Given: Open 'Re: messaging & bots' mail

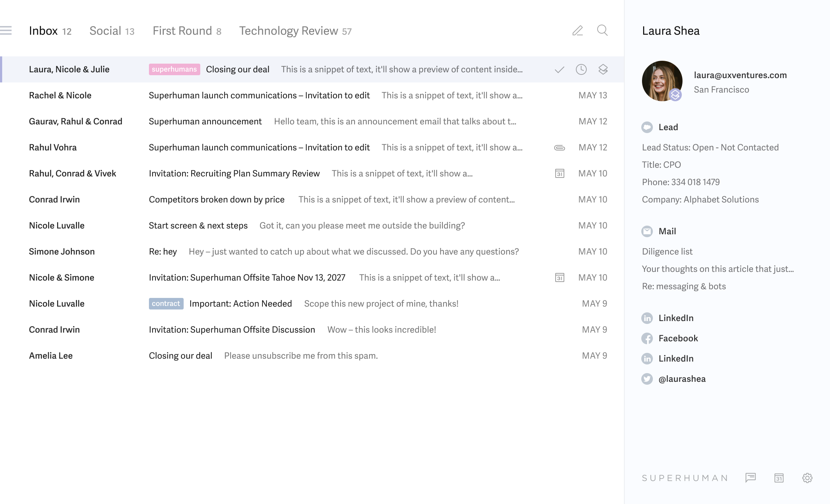Looking at the screenshot, I should pos(684,286).
